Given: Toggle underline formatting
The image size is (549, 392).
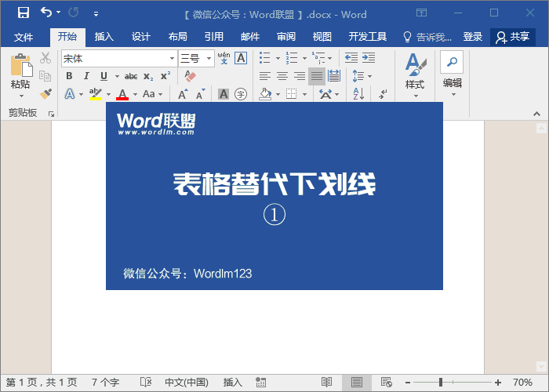Looking at the screenshot, I should pyautogui.click(x=104, y=76).
